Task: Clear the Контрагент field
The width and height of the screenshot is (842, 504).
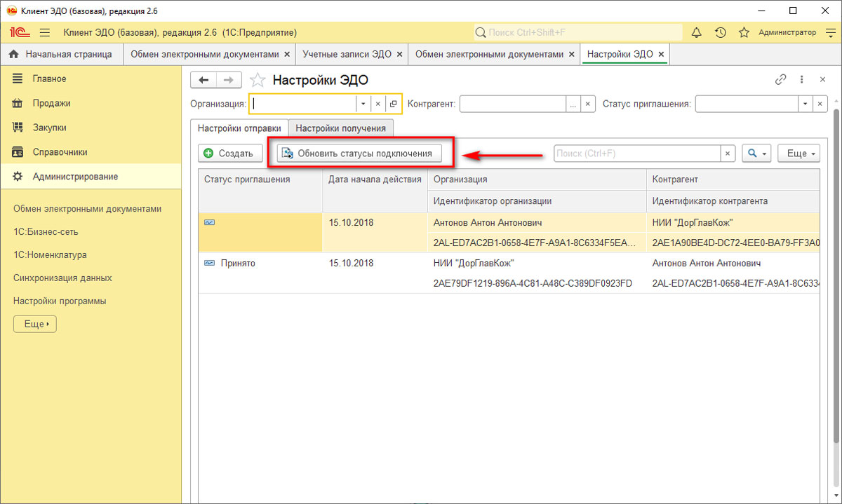Action: click(588, 104)
